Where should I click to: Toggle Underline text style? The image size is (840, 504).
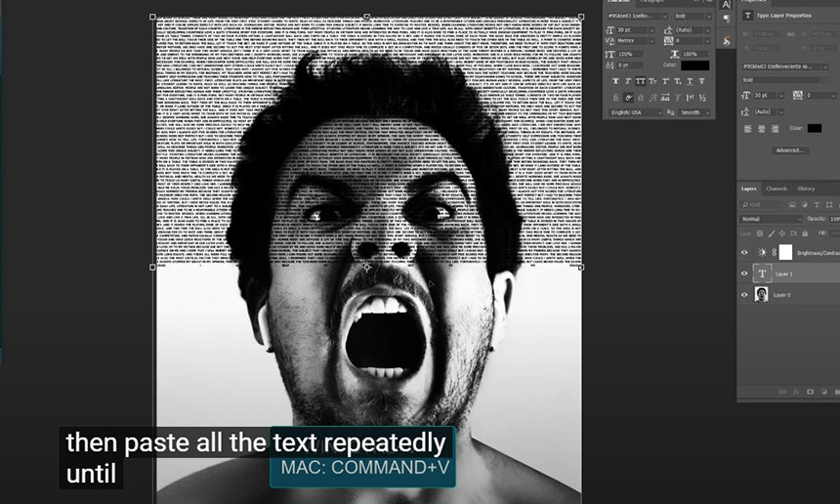point(690,81)
